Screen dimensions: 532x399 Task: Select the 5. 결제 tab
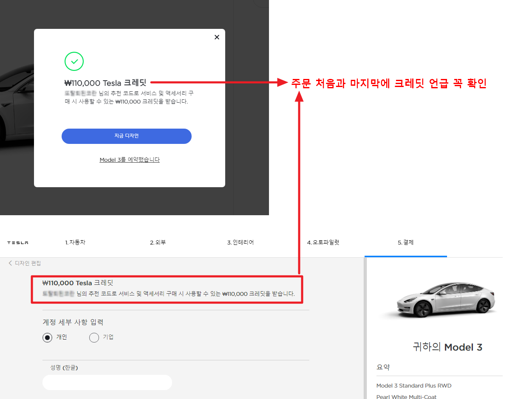405,242
